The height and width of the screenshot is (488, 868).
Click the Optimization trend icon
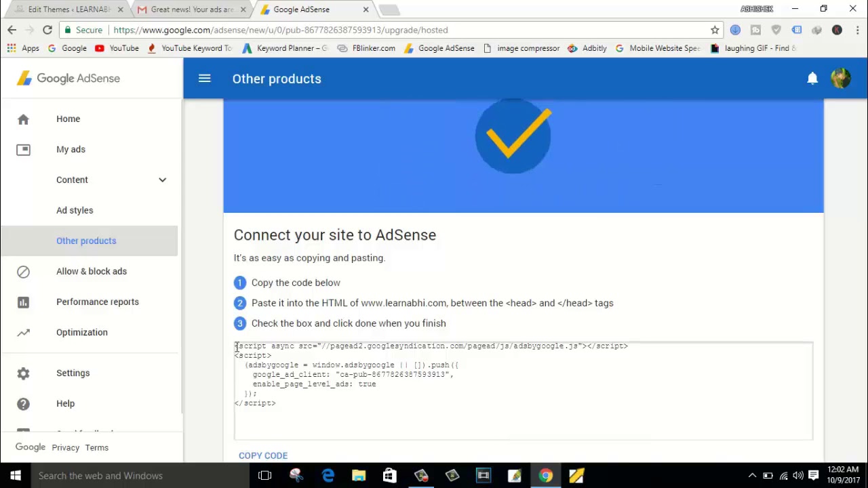click(23, 333)
